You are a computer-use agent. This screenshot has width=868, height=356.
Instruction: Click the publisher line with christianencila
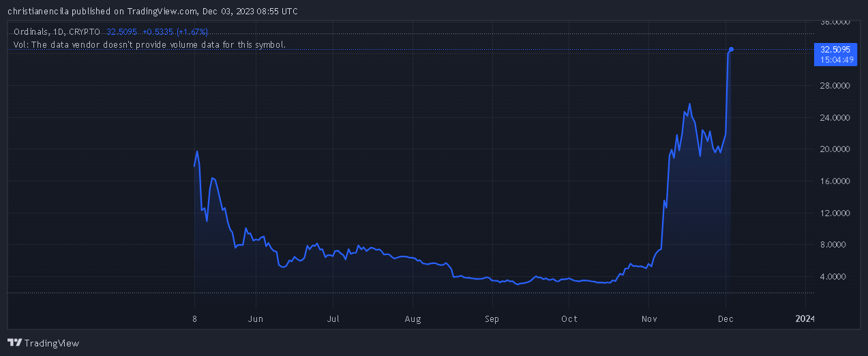point(152,12)
